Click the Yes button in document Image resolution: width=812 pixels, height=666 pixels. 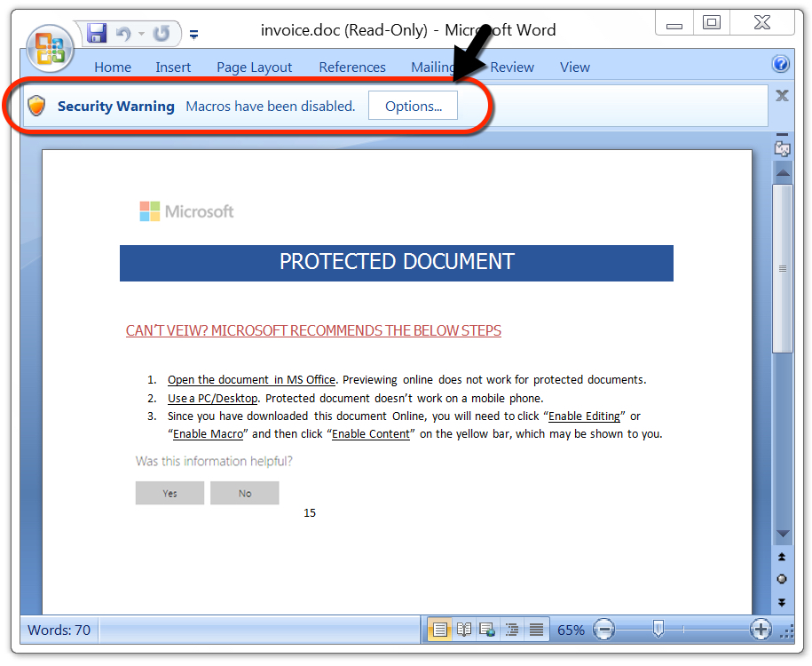coord(169,493)
